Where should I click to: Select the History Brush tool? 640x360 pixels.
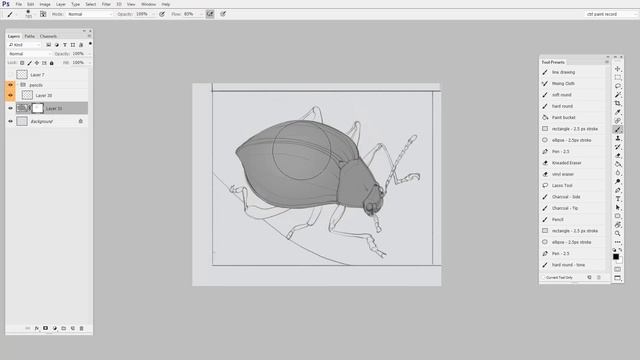(x=618, y=147)
